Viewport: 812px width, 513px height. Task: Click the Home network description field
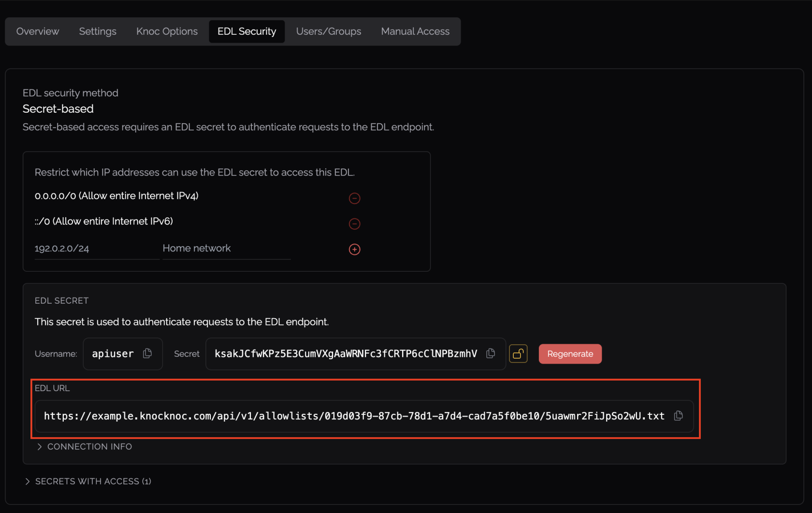[226, 248]
